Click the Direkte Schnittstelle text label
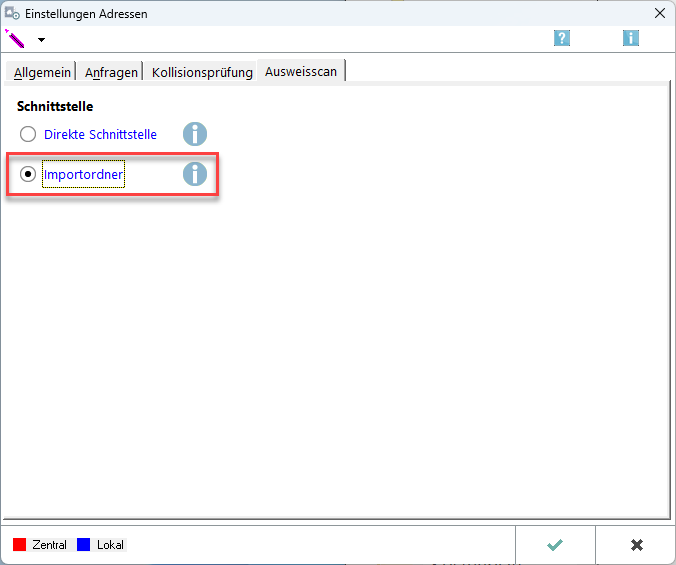Image resolution: width=676 pixels, height=565 pixels. 100,134
